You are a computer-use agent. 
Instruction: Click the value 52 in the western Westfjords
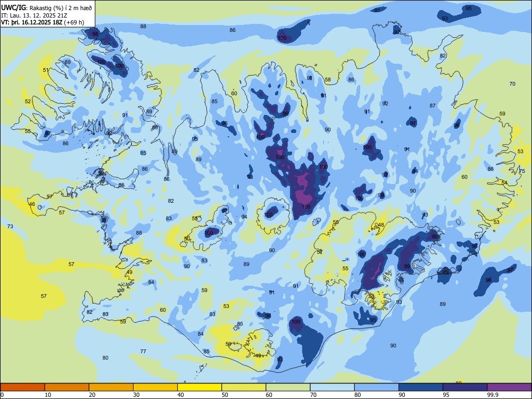click(28, 102)
